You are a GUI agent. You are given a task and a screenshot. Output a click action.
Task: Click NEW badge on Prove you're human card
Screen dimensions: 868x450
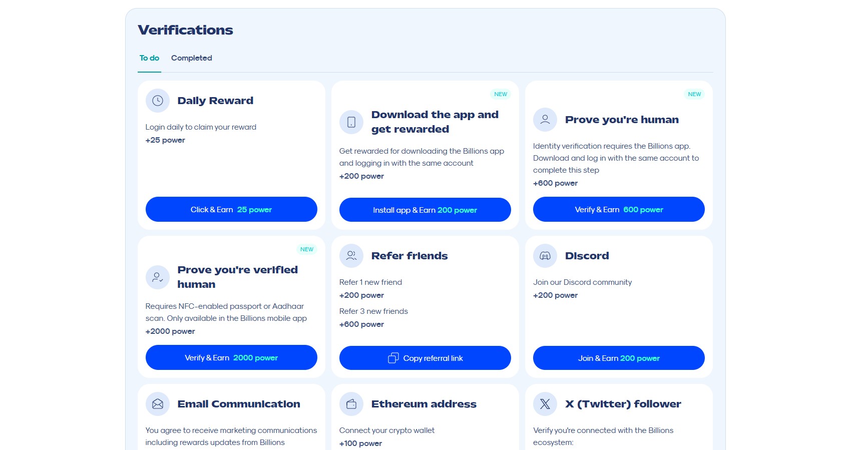pos(694,94)
